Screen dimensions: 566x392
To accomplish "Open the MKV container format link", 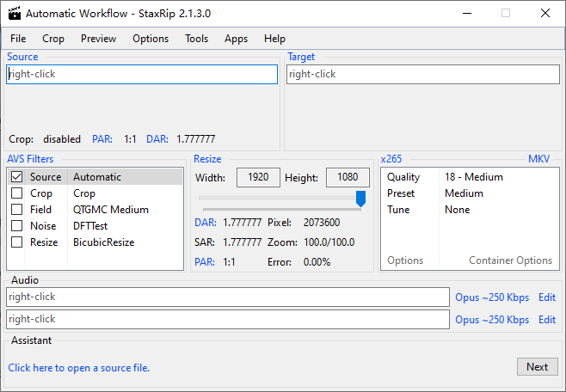I will 538,159.
